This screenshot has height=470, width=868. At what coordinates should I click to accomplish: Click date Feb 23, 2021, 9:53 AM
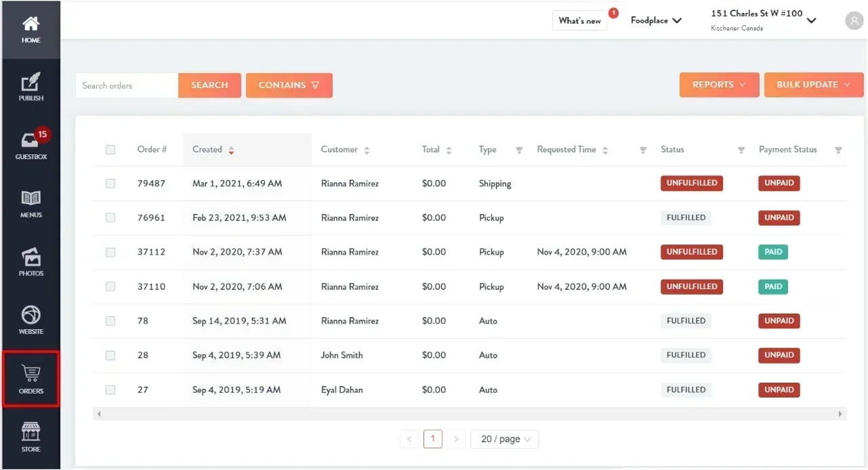click(239, 218)
